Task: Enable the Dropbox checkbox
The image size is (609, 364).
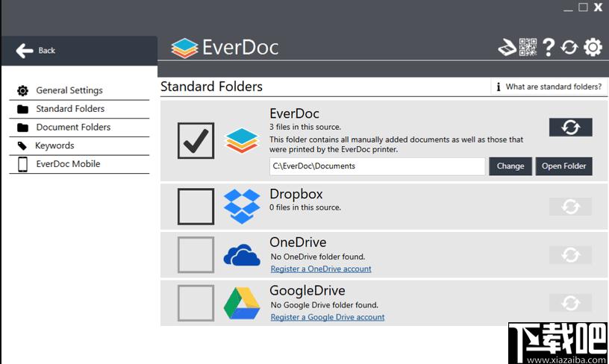Action: (x=196, y=207)
